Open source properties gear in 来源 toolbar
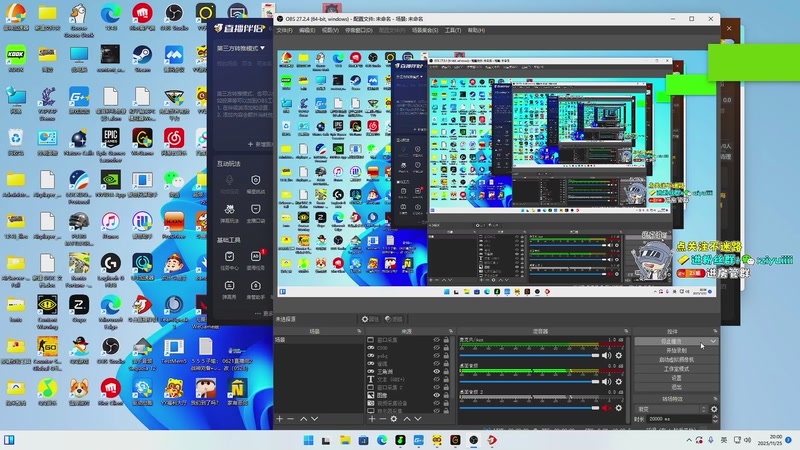 394,419
